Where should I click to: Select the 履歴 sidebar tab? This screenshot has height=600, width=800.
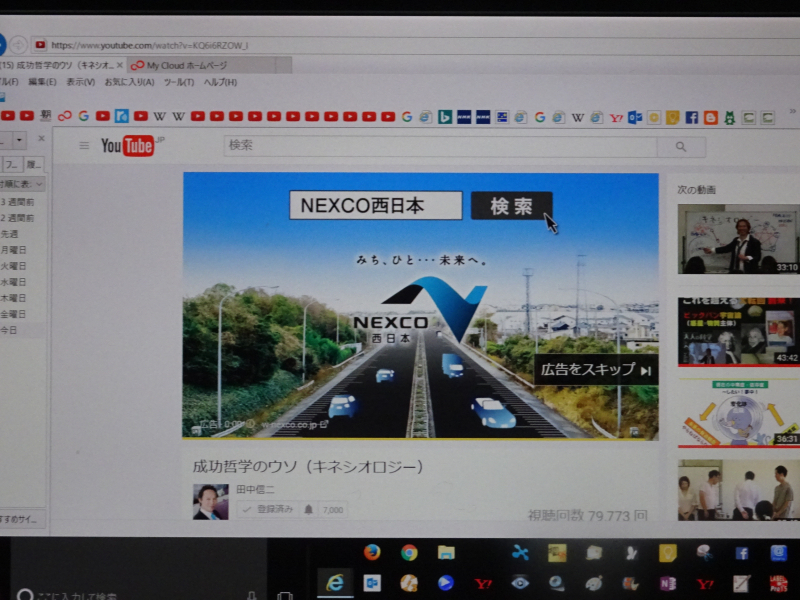point(34,164)
